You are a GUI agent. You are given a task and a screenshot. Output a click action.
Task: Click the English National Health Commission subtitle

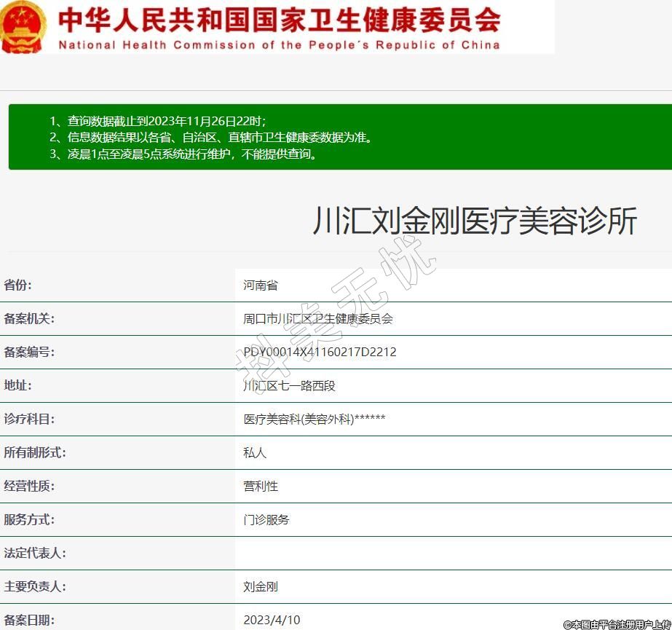tap(279, 45)
